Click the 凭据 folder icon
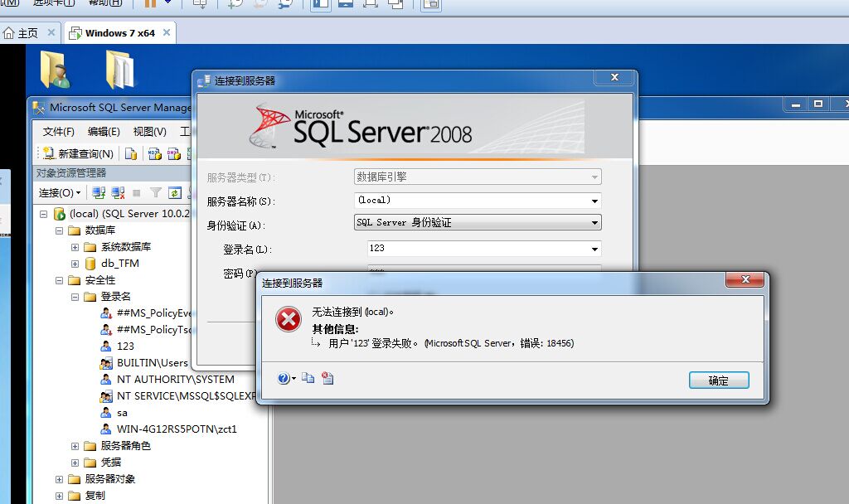 90,463
